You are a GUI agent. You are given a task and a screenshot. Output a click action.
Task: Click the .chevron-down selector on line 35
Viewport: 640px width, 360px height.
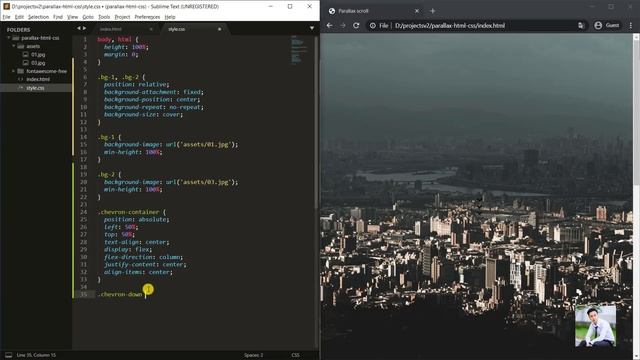tap(120, 294)
